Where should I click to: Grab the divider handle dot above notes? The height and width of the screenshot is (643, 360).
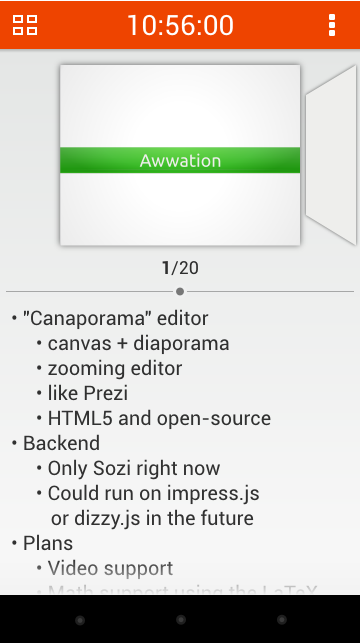tap(180, 292)
